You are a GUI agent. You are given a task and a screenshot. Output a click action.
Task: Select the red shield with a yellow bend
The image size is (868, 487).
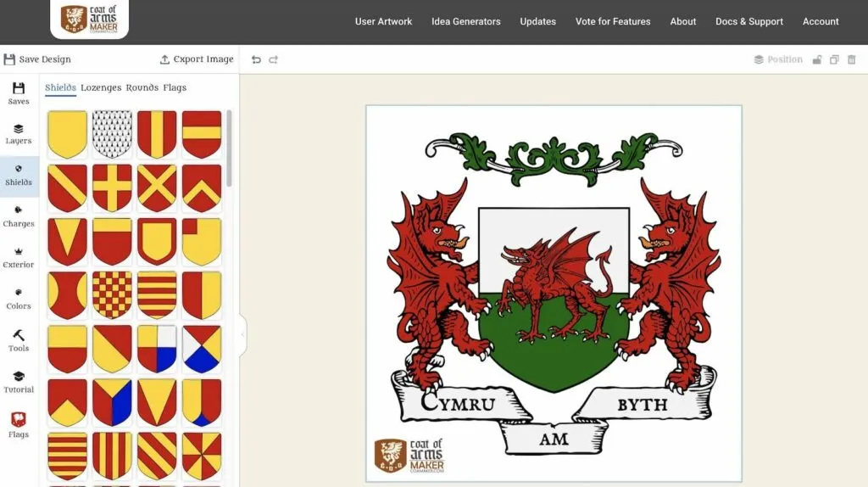(68, 188)
